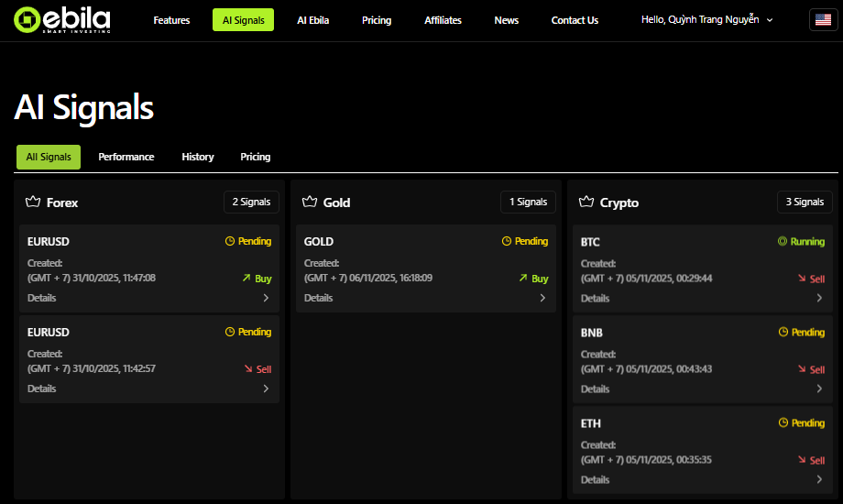Click the Crypto crown icon

(x=586, y=203)
